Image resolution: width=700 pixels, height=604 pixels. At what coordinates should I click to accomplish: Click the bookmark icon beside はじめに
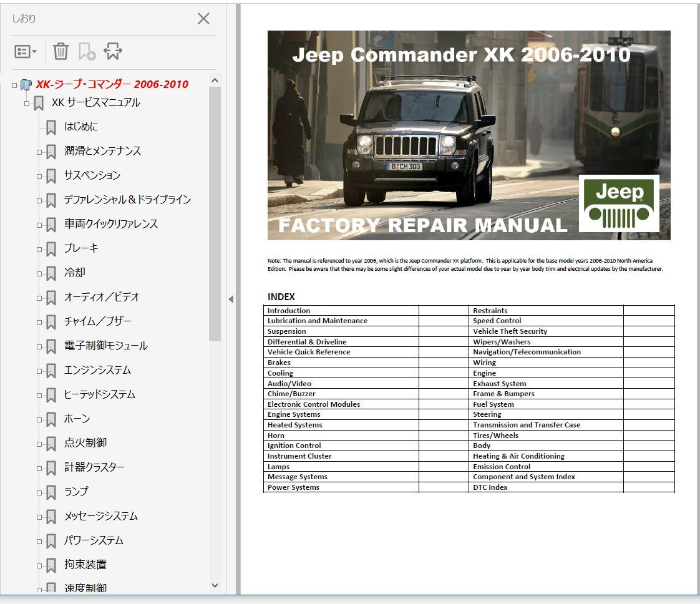point(51,127)
